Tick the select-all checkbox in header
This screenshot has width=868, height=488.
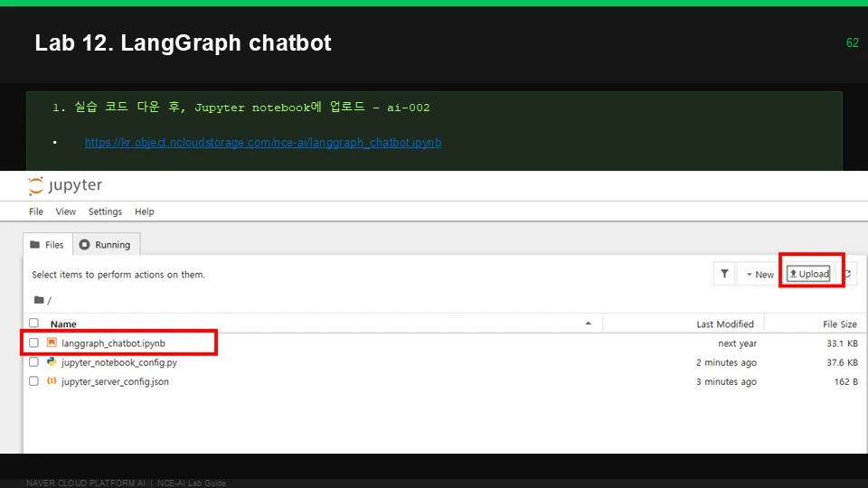33,324
